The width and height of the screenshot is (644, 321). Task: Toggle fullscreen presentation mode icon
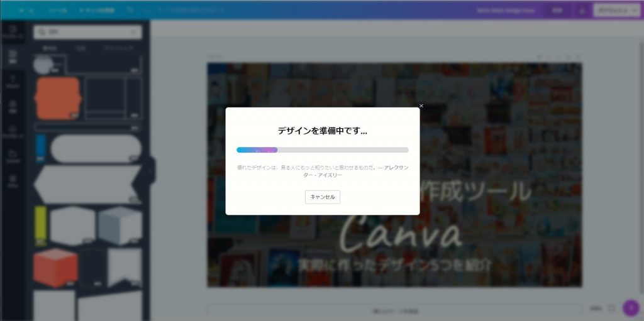click(611, 308)
